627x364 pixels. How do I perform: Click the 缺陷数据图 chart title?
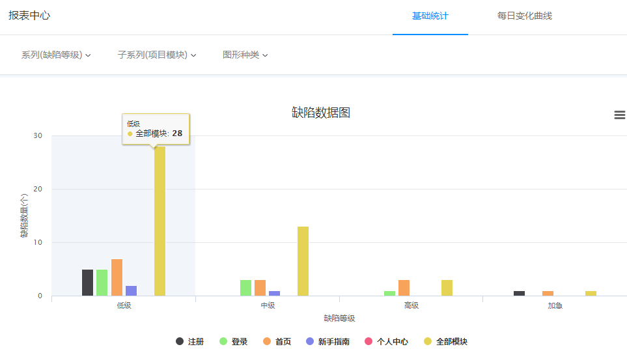coord(321,113)
